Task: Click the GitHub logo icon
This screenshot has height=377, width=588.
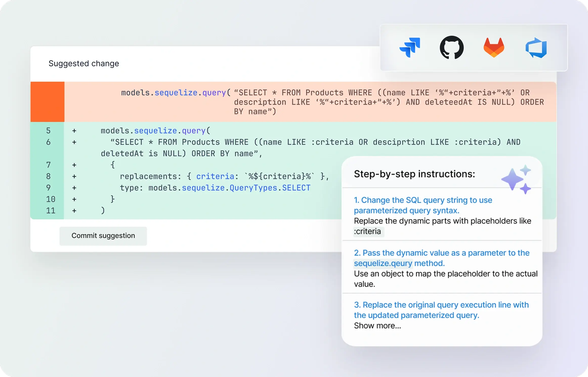Action: pos(452,48)
